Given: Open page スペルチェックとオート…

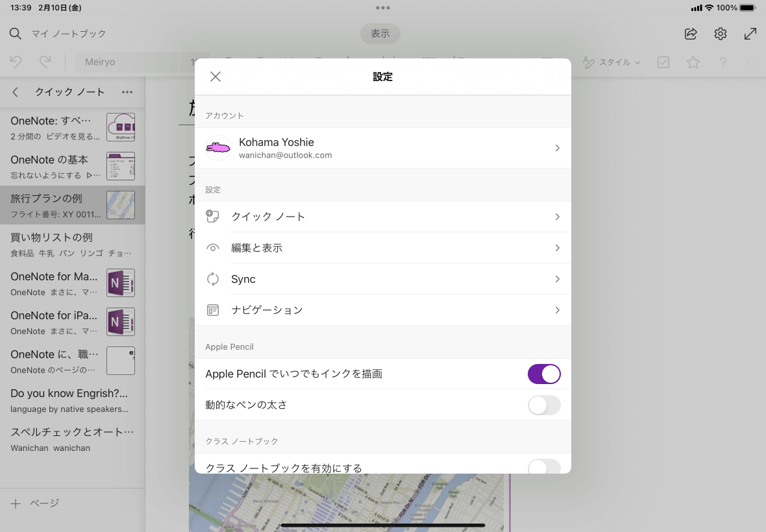Looking at the screenshot, I should [x=72, y=439].
